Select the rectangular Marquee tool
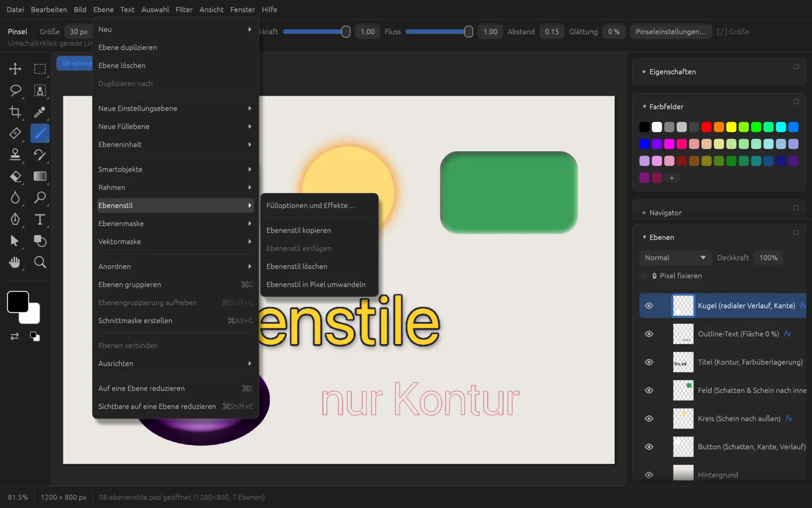This screenshot has height=508, width=812. click(x=40, y=69)
